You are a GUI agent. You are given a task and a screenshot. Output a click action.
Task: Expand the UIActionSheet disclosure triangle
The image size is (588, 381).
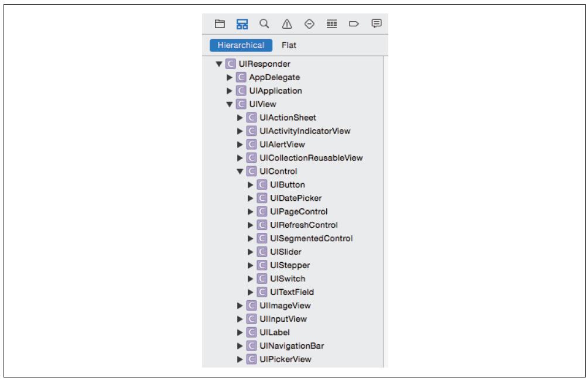coord(240,118)
